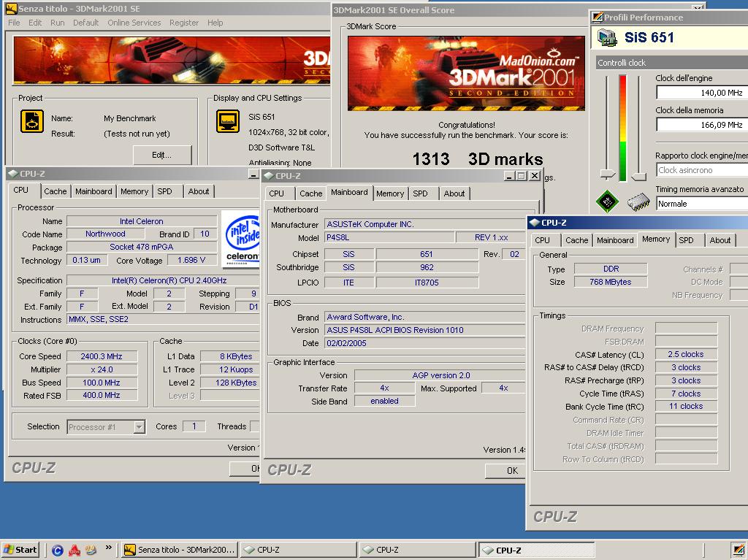
Task: Click the memory clock vertical slider thumb
Action: (x=638, y=177)
